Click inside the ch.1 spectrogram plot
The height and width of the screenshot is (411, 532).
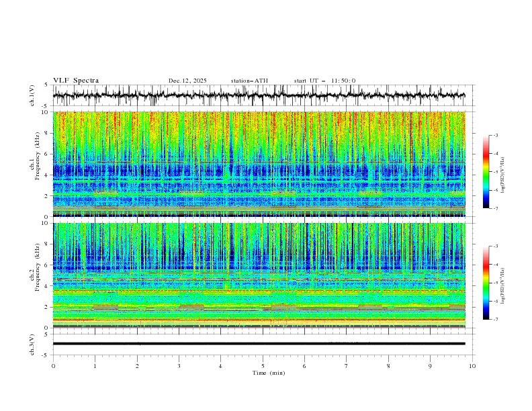tap(259, 164)
